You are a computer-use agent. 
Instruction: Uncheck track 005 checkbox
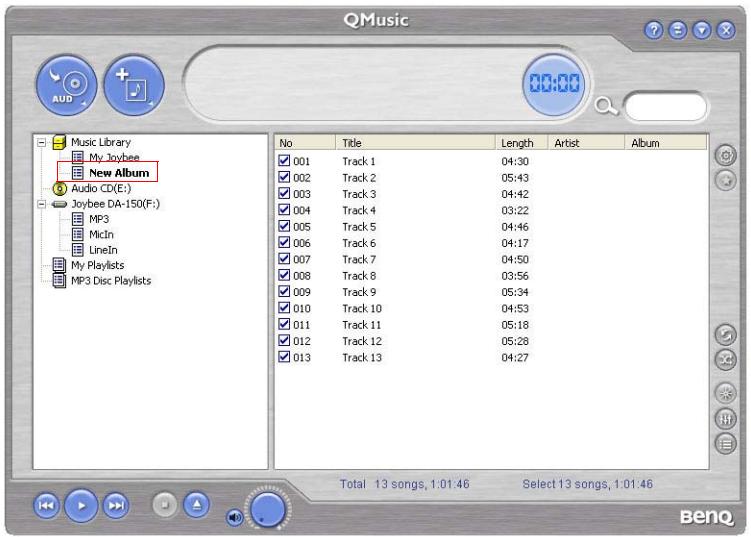pos(284,226)
